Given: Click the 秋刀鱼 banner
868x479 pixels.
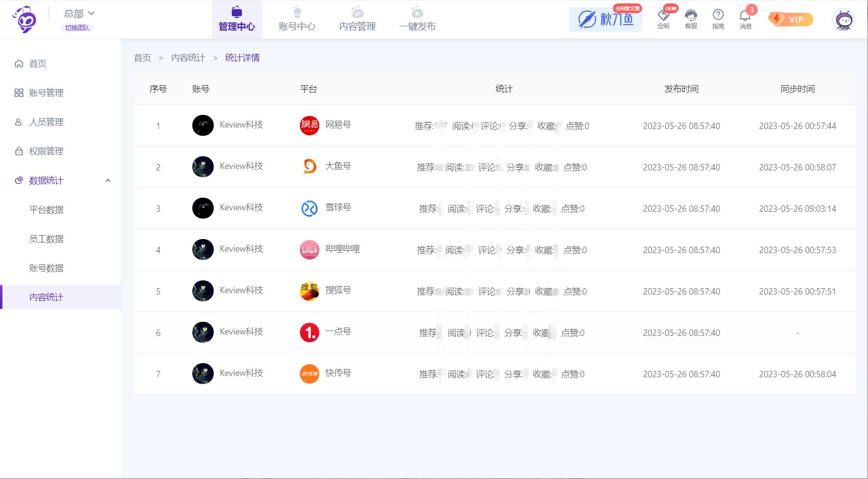Looking at the screenshot, I should click(605, 19).
